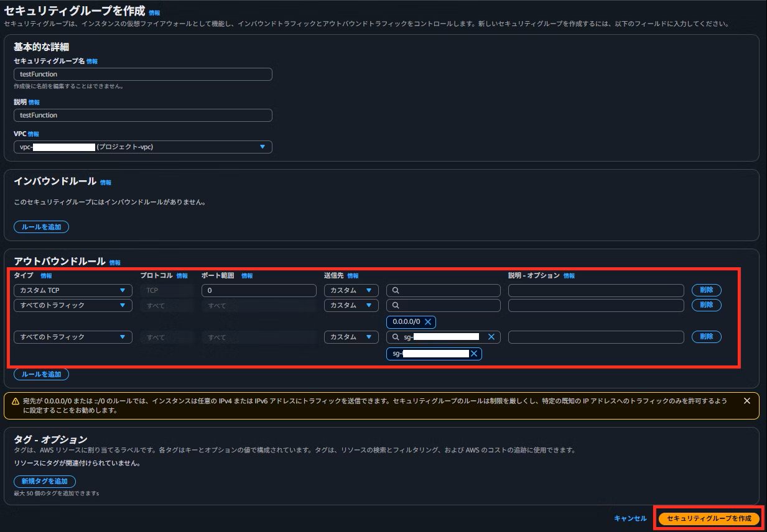
Task: Click destination search field in custom TCP row
Action: [x=444, y=290]
